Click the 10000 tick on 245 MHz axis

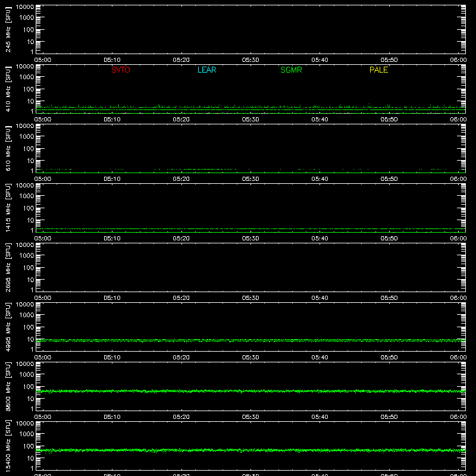(x=25, y=7)
